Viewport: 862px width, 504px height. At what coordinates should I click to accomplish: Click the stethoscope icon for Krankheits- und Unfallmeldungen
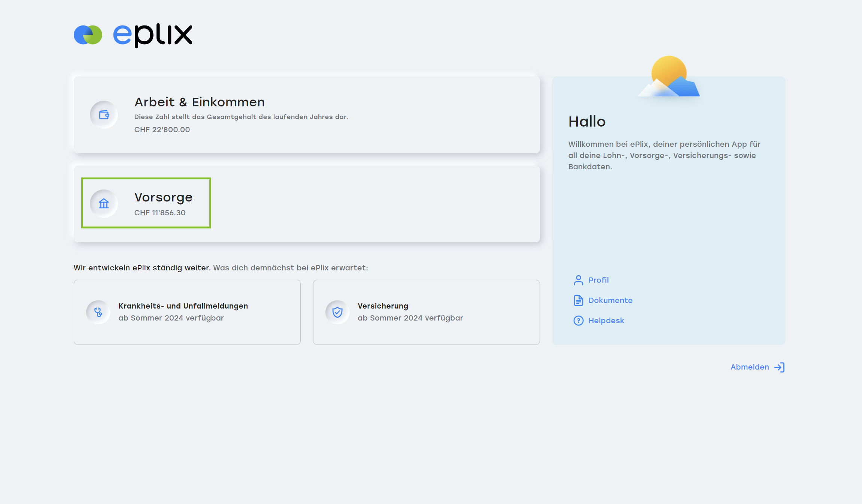pos(98,312)
